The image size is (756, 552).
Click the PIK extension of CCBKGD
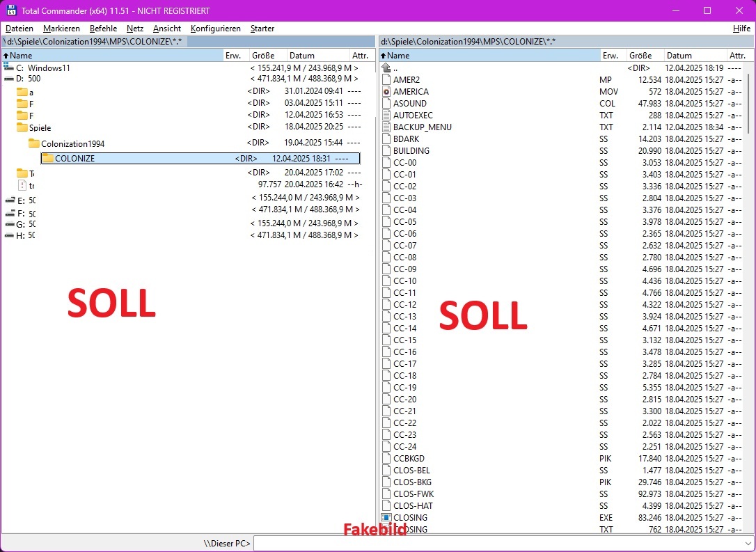(x=605, y=459)
